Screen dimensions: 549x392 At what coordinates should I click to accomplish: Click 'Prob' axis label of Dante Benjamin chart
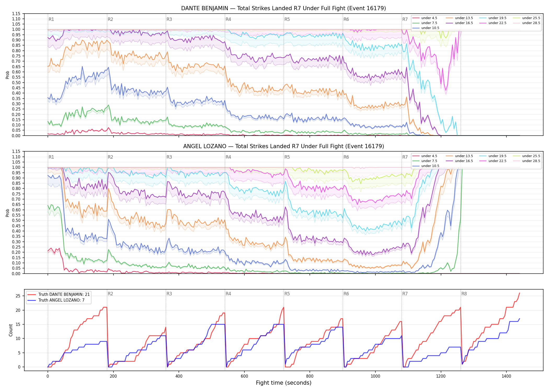(8, 75)
